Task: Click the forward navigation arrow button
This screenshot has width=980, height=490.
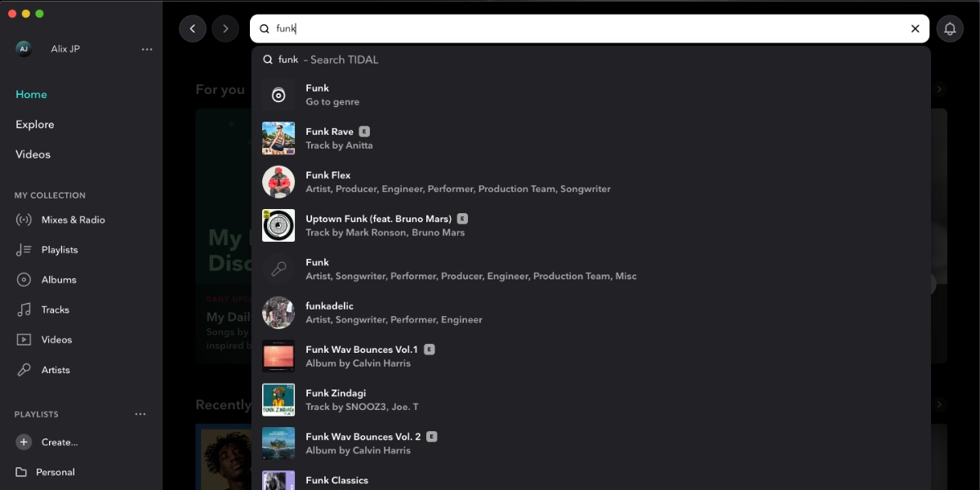Action: (x=225, y=29)
